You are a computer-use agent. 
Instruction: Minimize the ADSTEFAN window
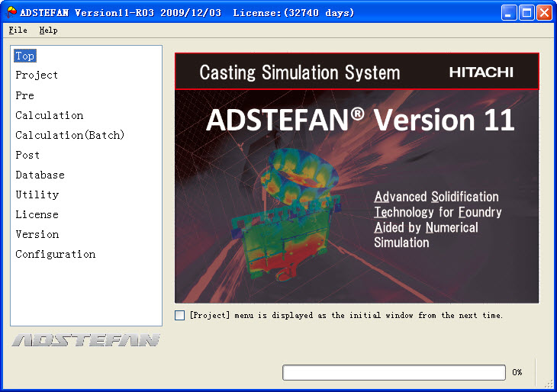point(509,13)
